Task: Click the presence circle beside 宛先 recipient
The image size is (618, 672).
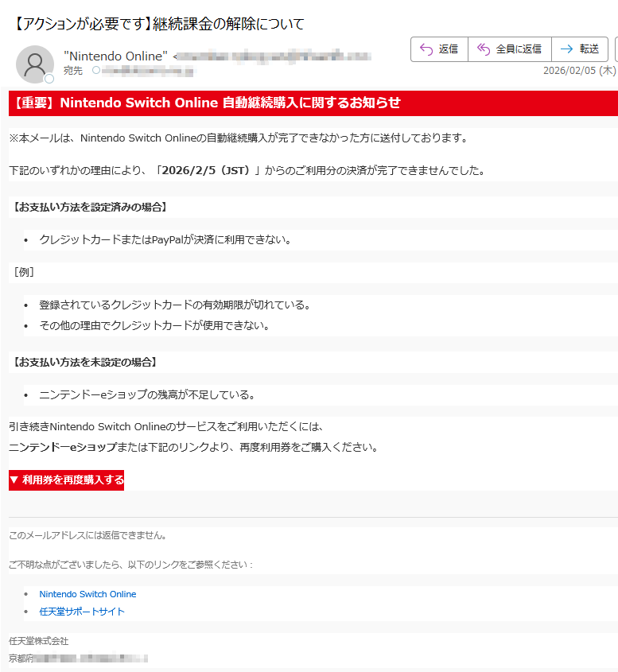Action: pos(97,71)
